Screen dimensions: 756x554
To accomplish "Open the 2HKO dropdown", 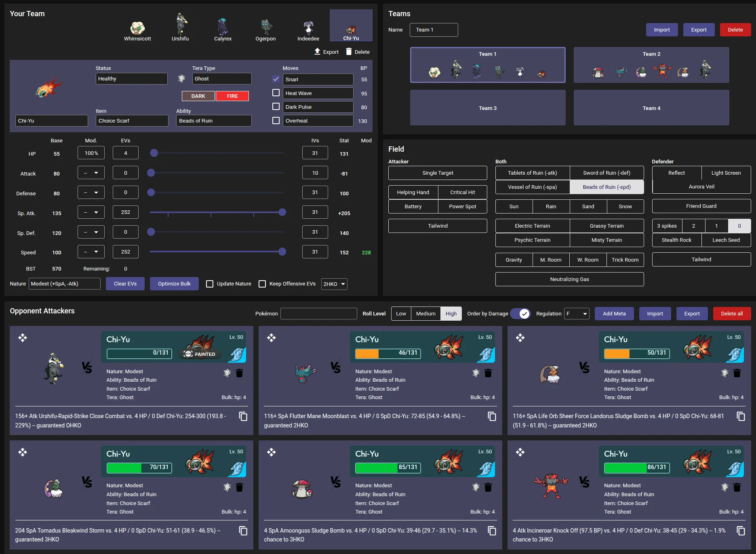I will point(334,284).
